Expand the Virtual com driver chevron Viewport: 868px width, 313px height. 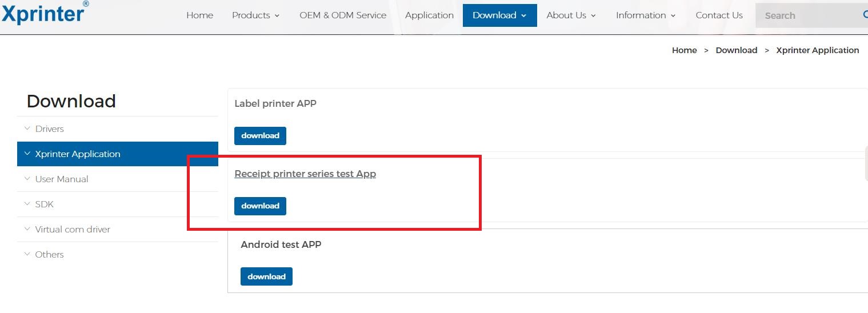[27, 229]
